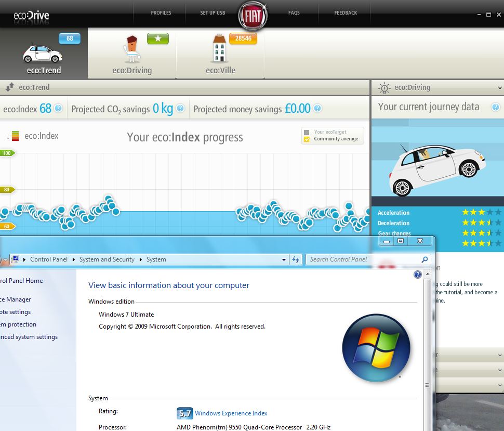This screenshot has height=431, width=504.
Task: Open Advanced system settings link
Action: click(x=29, y=337)
